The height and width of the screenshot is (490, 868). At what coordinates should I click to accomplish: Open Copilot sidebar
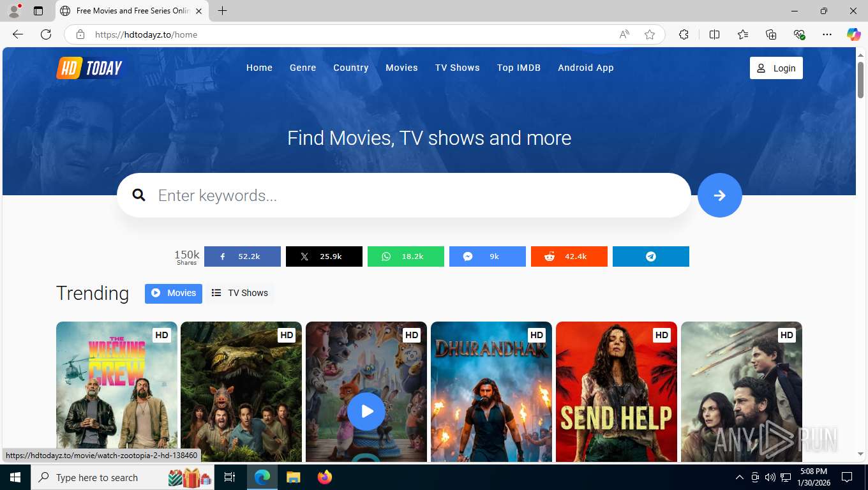(854, 34)
